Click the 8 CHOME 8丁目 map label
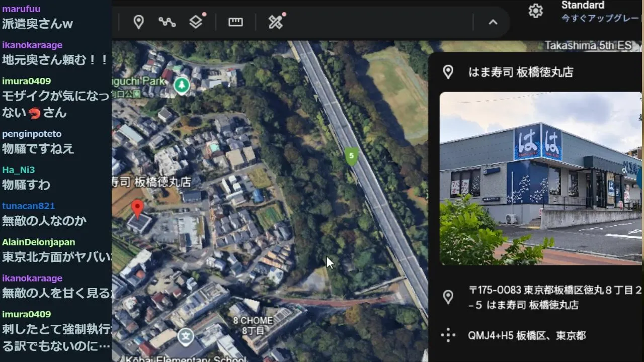644x362 pixels. click(253, 325)
